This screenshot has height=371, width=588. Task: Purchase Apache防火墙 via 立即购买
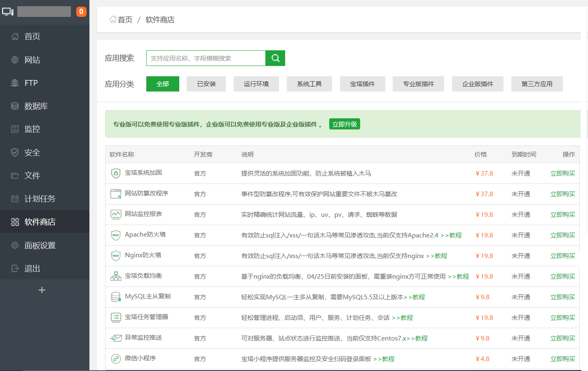562,235
